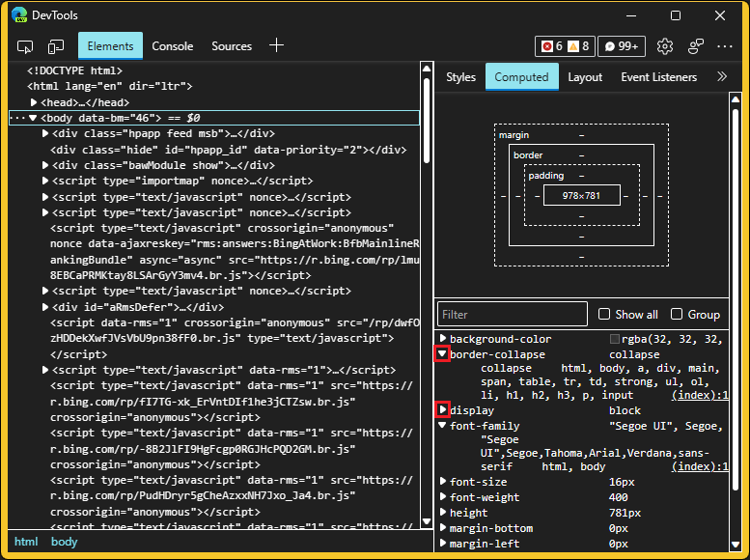750x560 pixels.
Task: Click the DevTools app icon in title bar
Action: [x=19, y=14]
